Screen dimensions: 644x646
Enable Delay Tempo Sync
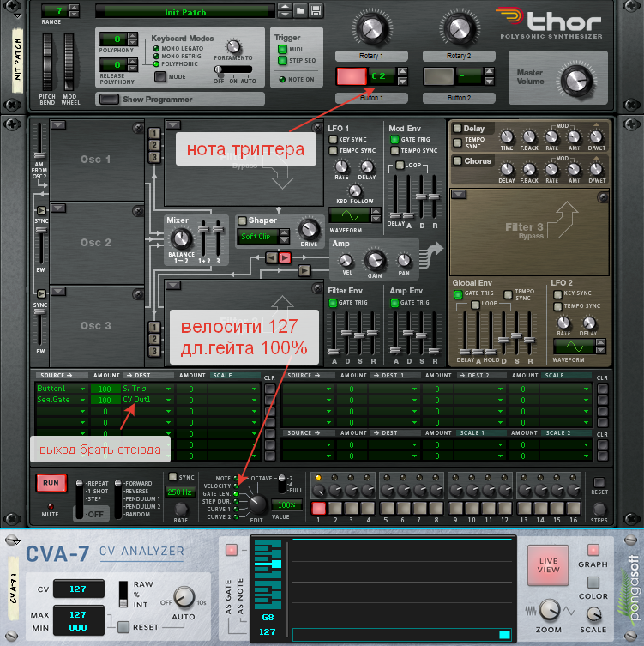[457, 143]
